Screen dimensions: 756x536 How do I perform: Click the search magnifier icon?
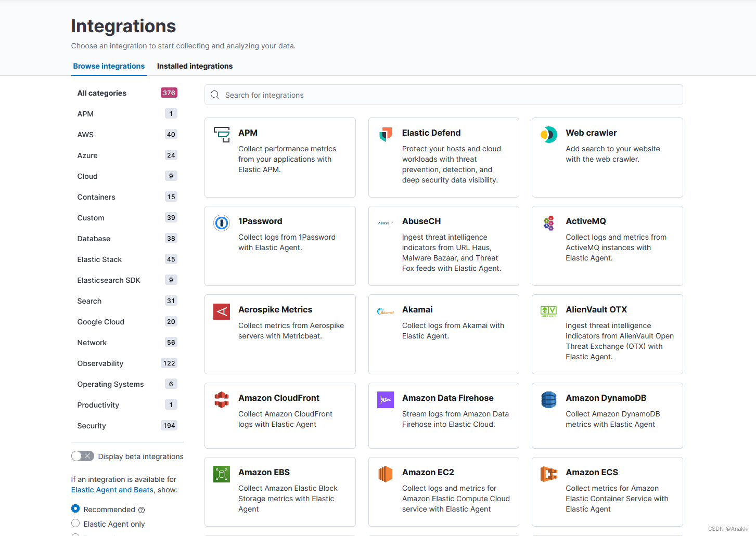215,95
